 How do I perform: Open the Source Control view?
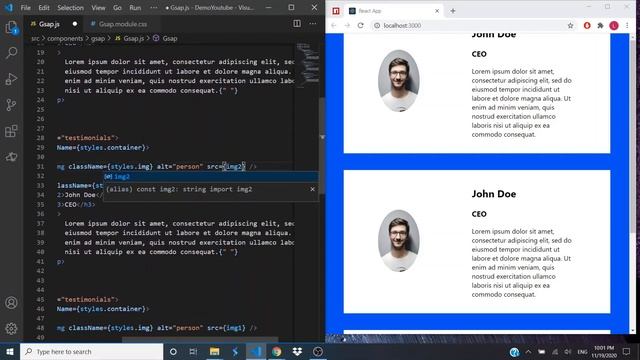(x=11, y=105)
